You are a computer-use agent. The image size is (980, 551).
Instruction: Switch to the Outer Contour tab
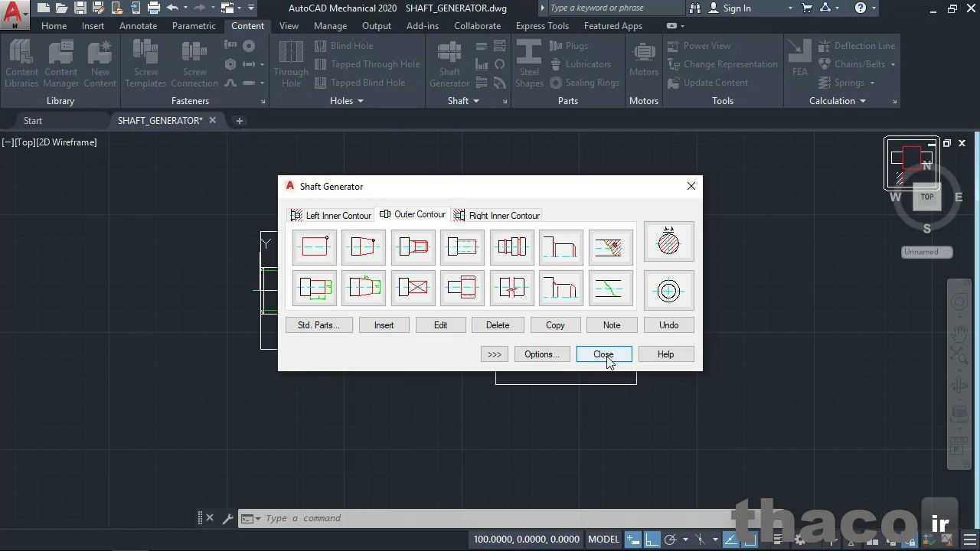coord(412,214)
